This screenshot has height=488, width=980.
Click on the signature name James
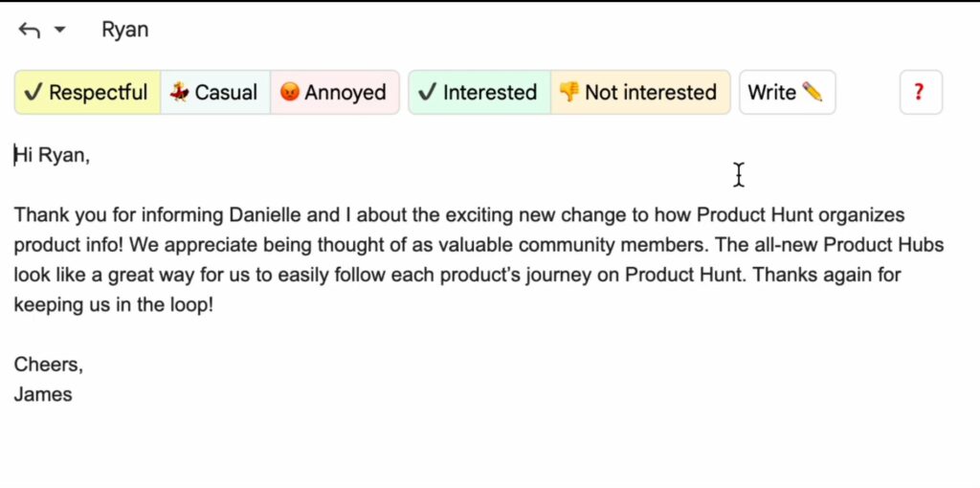point(43,394)
